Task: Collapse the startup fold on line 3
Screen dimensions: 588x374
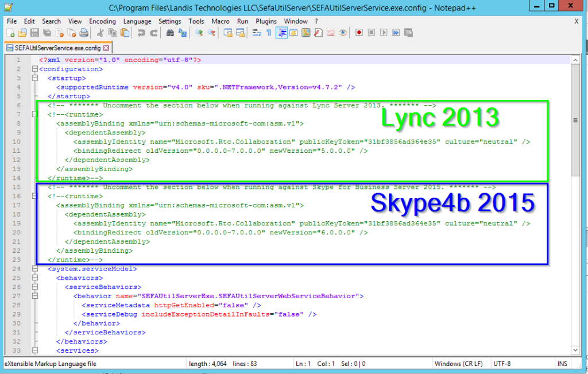Action: click(x=35, y=78)
